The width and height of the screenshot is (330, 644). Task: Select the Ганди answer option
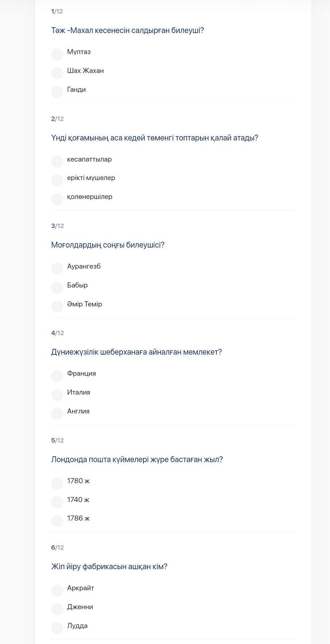coord(57,92)
